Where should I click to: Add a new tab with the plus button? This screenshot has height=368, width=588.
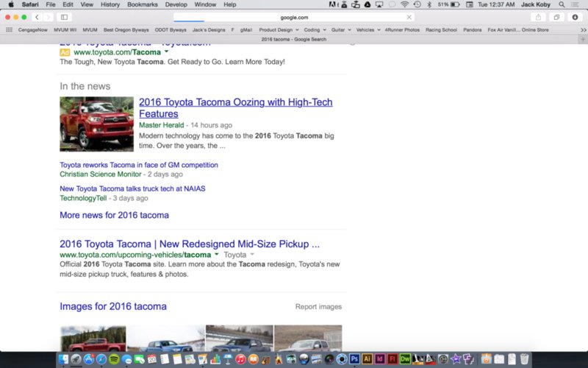pyautogui.click(x=583, y=39)
